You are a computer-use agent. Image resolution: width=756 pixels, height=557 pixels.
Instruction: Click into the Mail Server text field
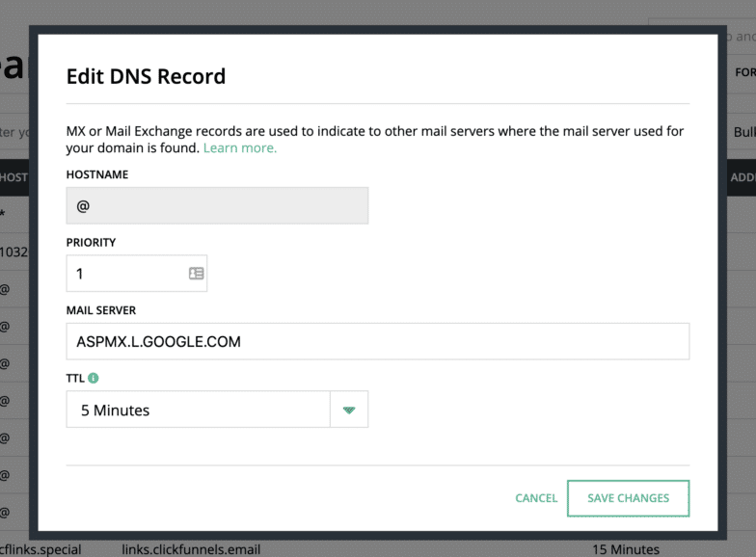click(x=377, y=341)
